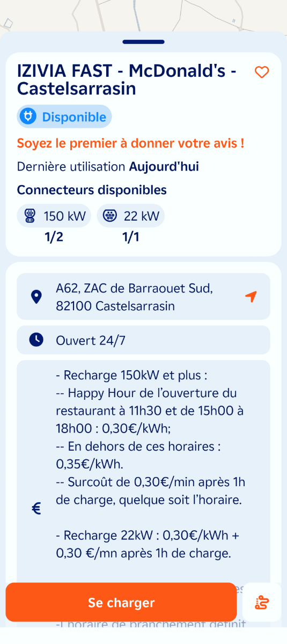Add station to favorites with heart icon
Image resolution: width=287 pixels, height=644 pixels.
coord(262,72)
